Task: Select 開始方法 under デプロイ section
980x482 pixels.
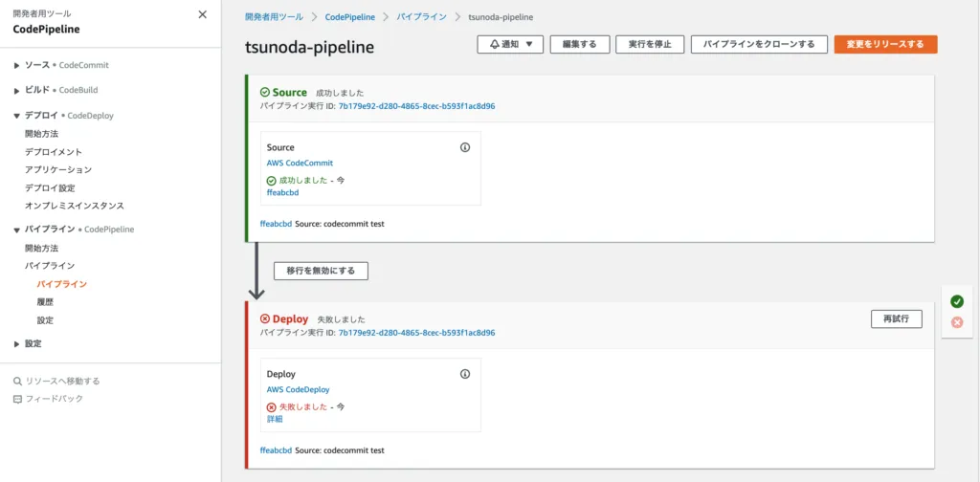Action: [42, 134]
